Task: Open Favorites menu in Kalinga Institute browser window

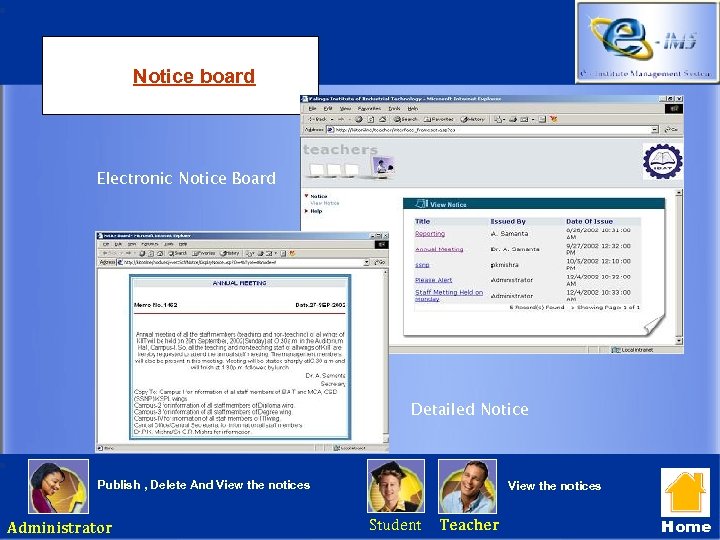Action: (x=369, y=108)
